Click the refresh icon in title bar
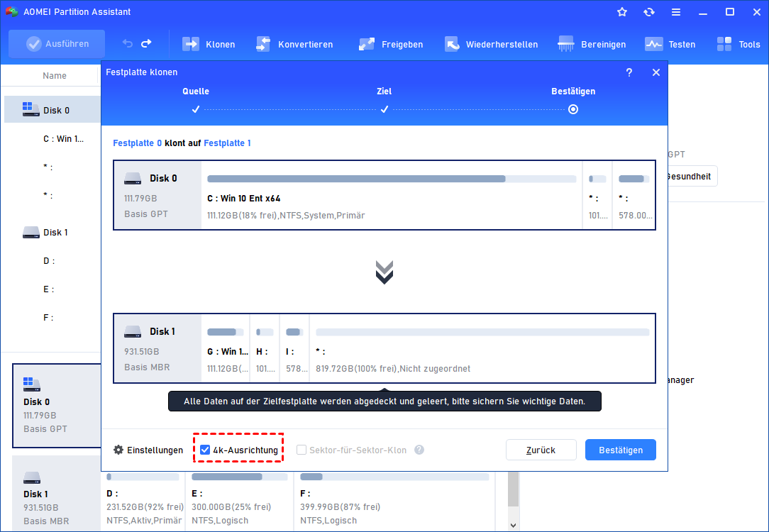Screen dimensions: 769x532 point(649,12)
